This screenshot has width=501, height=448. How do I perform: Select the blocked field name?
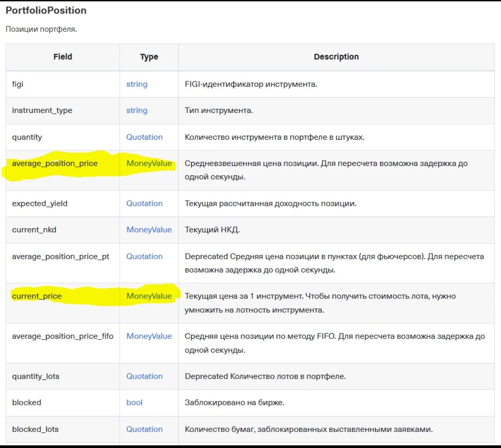[x=27, y=402]
